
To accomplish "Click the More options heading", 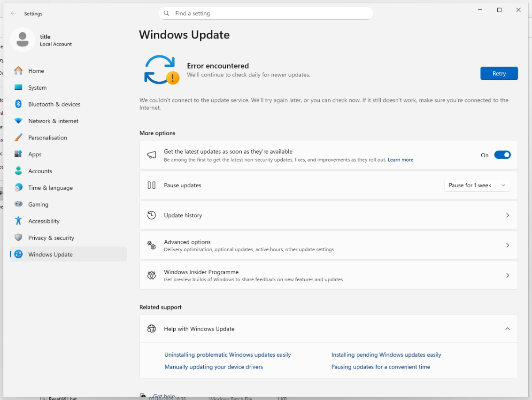I will coord(157,133).
